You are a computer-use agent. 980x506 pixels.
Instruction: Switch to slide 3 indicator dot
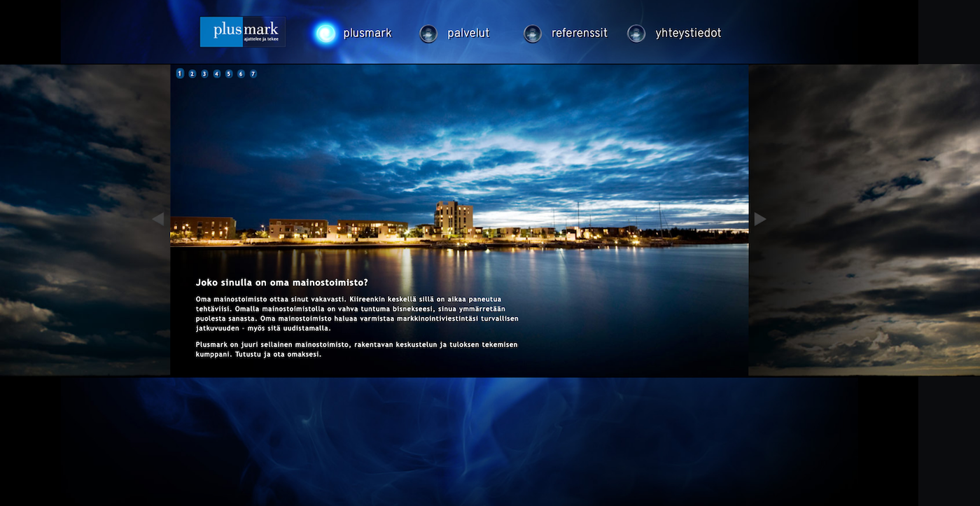[x=204, y=73]
